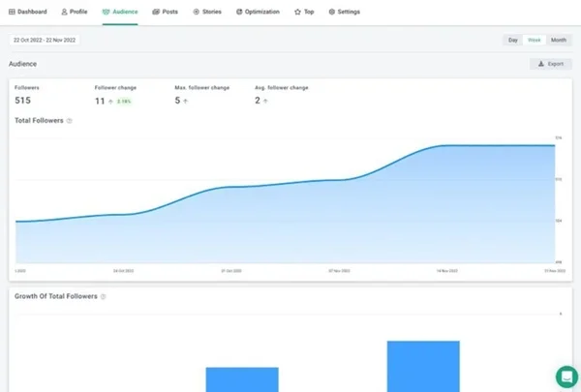
Task: Set the view to Month
Action: coord(559,40)
